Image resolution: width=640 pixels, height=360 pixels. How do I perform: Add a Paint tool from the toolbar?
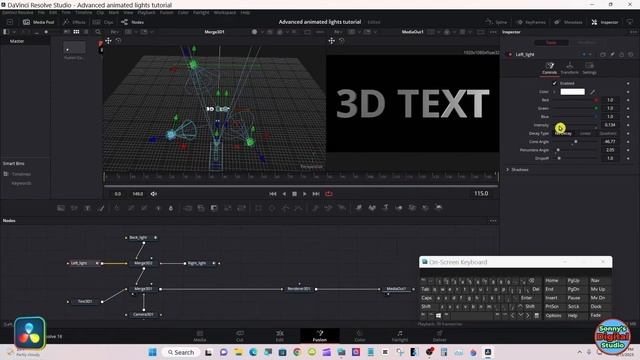pyautogui.click(x=101, y=208)
